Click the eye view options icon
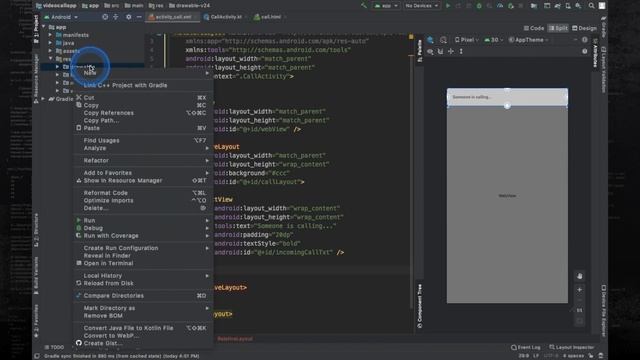This screenshot has width=640, height=360. (x=430, y=51)
